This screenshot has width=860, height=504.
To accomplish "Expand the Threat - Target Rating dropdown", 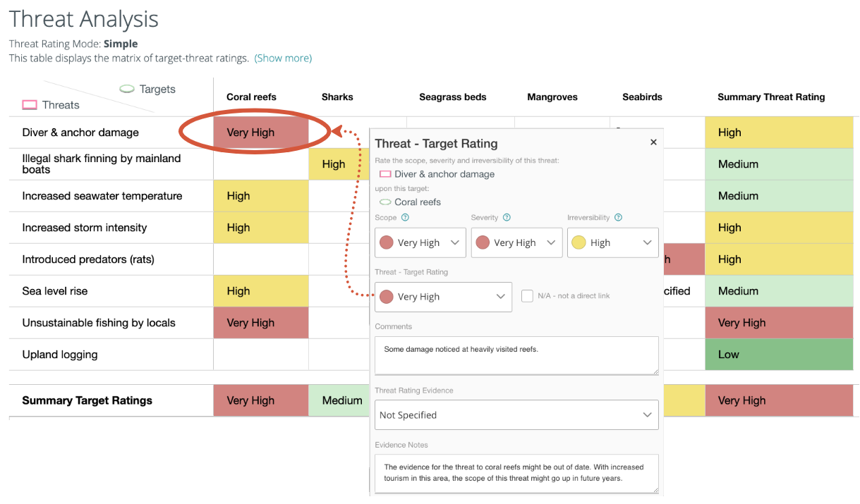I will pyautogui.click(x=443, y=297).
